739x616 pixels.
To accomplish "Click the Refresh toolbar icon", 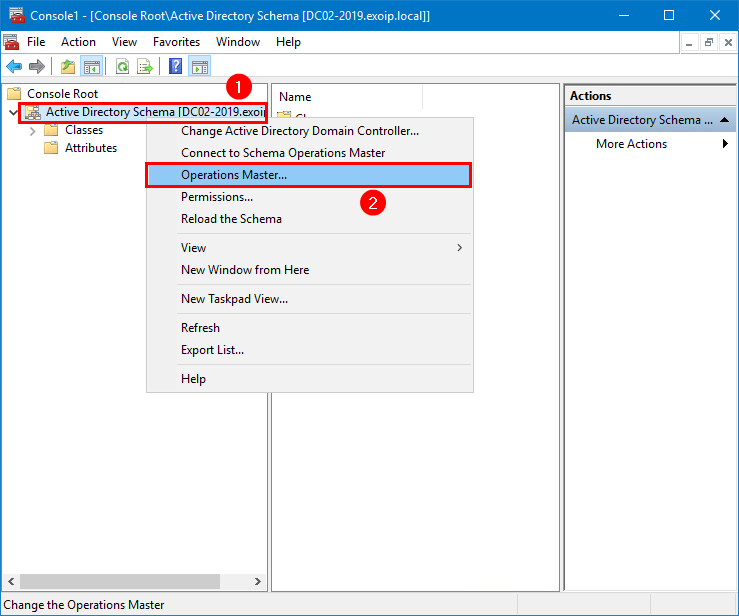I will [x=123, y=66].
